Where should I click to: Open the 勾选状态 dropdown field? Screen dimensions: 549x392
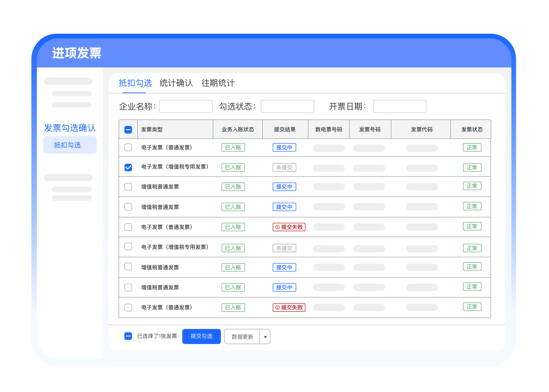[287, 107]
